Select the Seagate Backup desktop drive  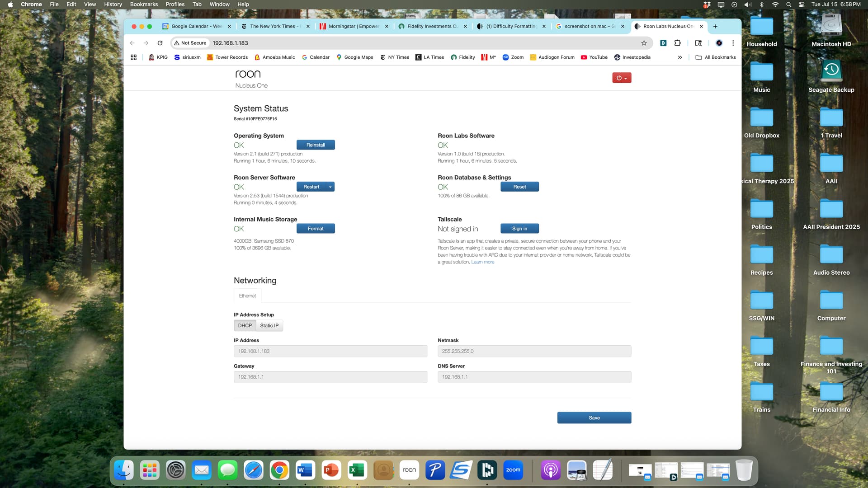pyautogui.click(x=831, y=76)
